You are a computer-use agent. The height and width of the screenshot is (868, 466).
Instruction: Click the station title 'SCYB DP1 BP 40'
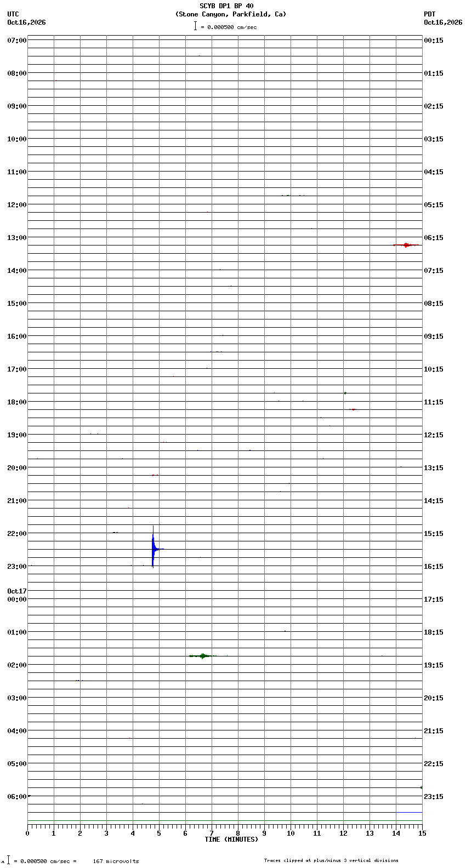click(226, 6)
